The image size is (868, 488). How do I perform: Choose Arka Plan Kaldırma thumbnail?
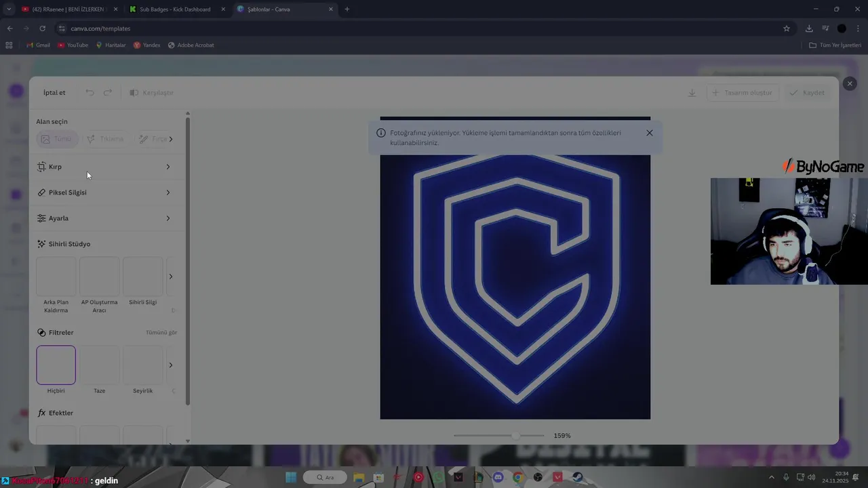tap(56, 276)
